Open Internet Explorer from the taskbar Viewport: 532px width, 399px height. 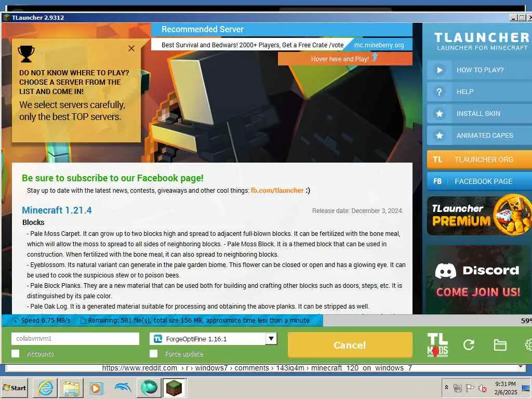[46, 388]
